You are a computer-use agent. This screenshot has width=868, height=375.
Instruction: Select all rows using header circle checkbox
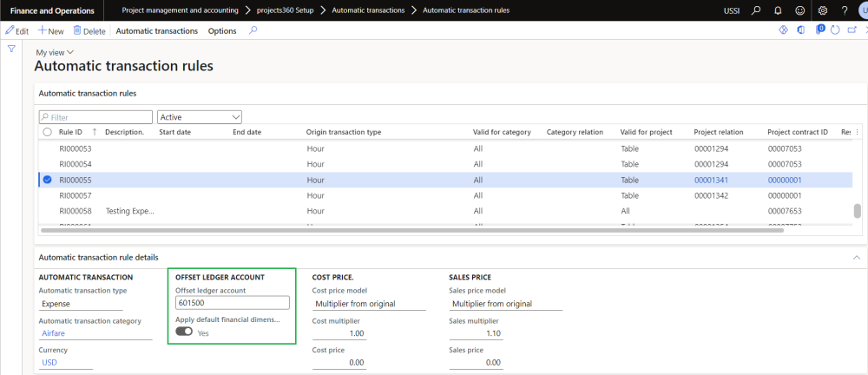47,132
